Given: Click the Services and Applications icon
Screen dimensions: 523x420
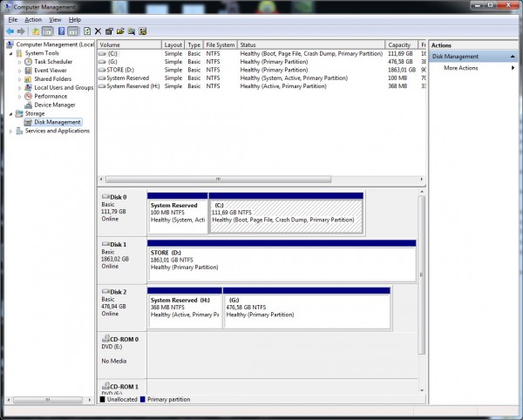Looking at the screenshot, I should tap(19, 131).
